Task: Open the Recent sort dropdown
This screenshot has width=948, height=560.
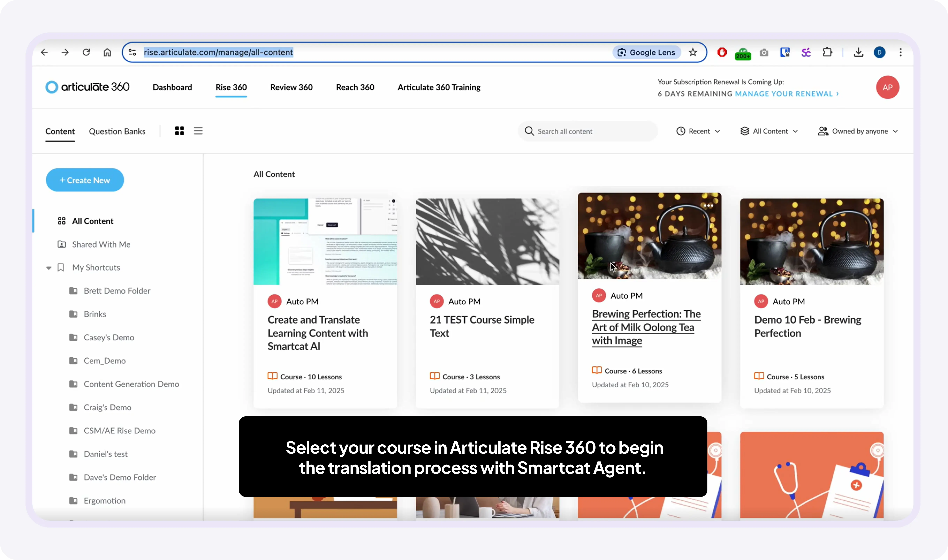Action: pos(698,131)
